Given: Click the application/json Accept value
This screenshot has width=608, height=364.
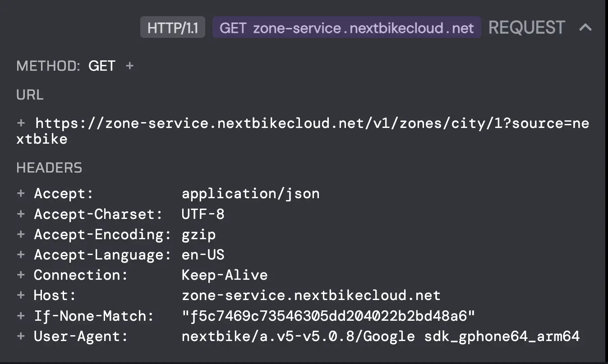Looking at the screenshot, I should [250, 194].
